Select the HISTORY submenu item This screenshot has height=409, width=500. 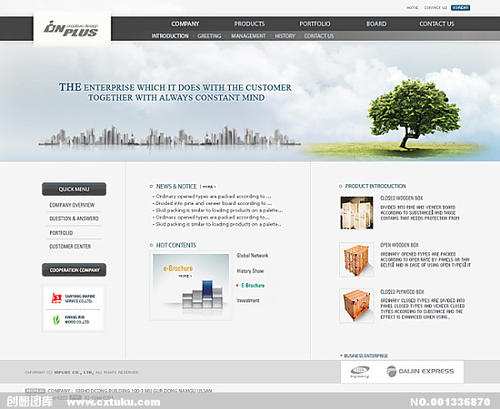click(x=285, y=36)
